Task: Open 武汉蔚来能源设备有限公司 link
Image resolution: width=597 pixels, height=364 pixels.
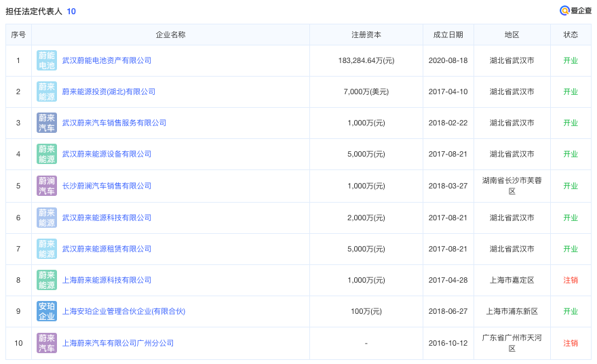Action: 107,154
